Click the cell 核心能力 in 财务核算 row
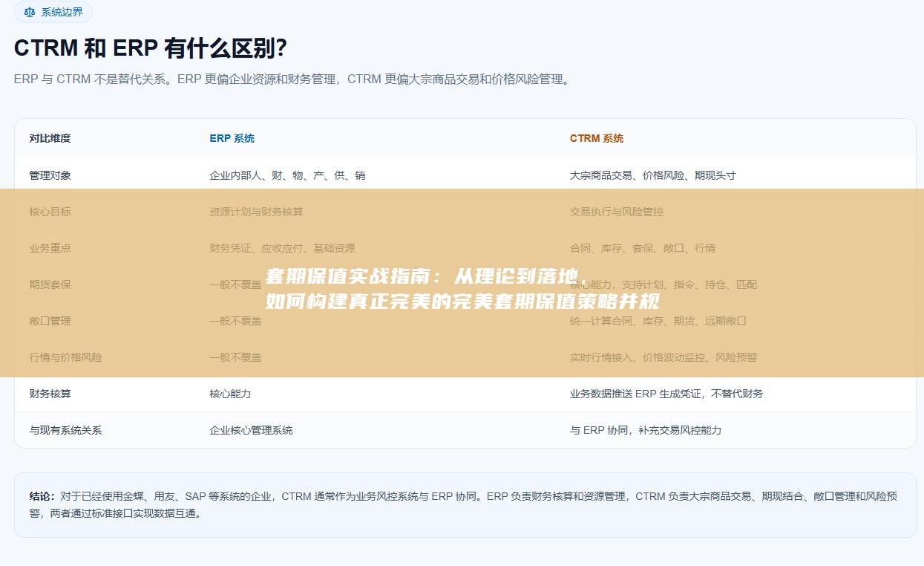 point(230,394)
